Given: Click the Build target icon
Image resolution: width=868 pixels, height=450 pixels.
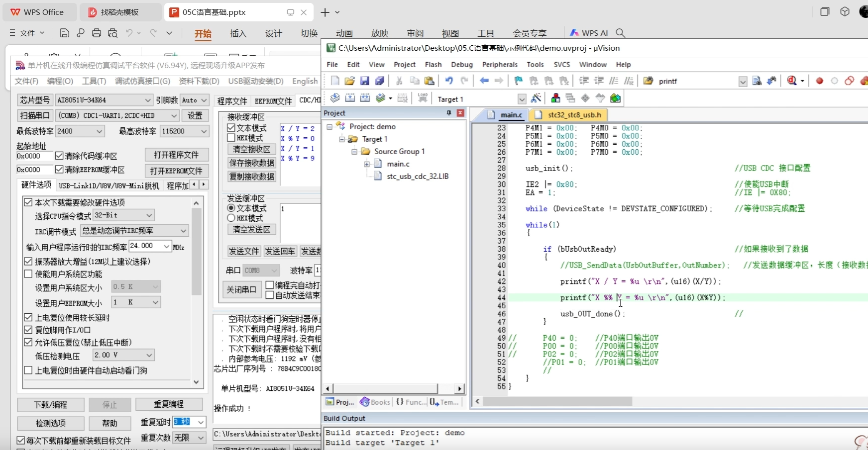Looking at the screenshot, I should [x=350, y=98].
